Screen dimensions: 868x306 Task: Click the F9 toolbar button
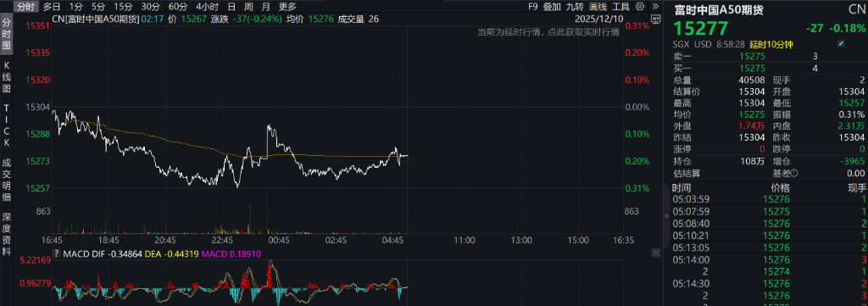(532, 7)
